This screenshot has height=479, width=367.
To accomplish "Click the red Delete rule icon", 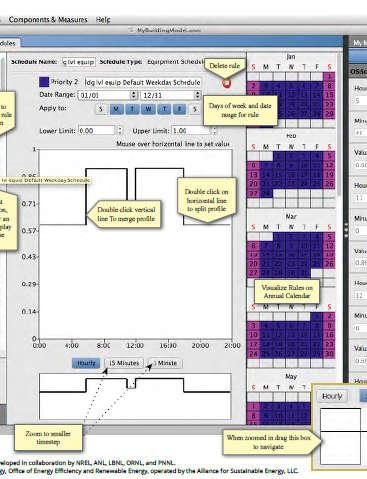I will point(227,83).
